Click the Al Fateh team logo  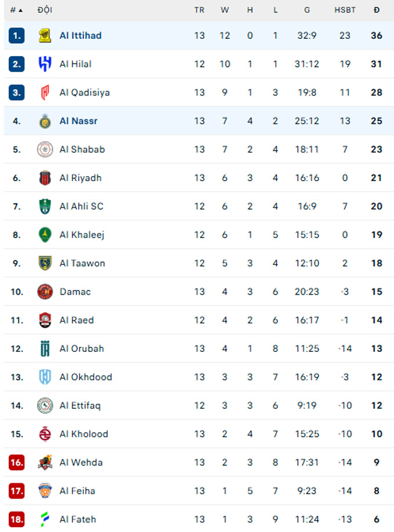point(45,519)
